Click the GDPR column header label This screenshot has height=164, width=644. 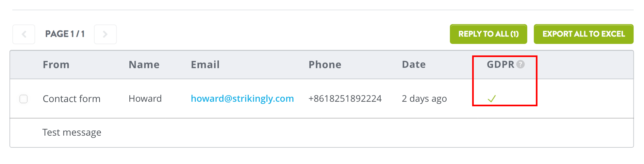click(501, 65)
